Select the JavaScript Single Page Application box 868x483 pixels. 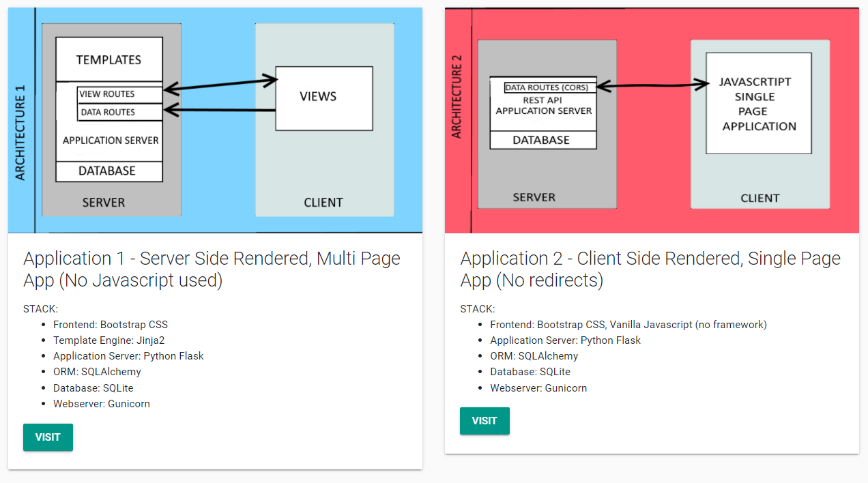[x=758, y=104]
